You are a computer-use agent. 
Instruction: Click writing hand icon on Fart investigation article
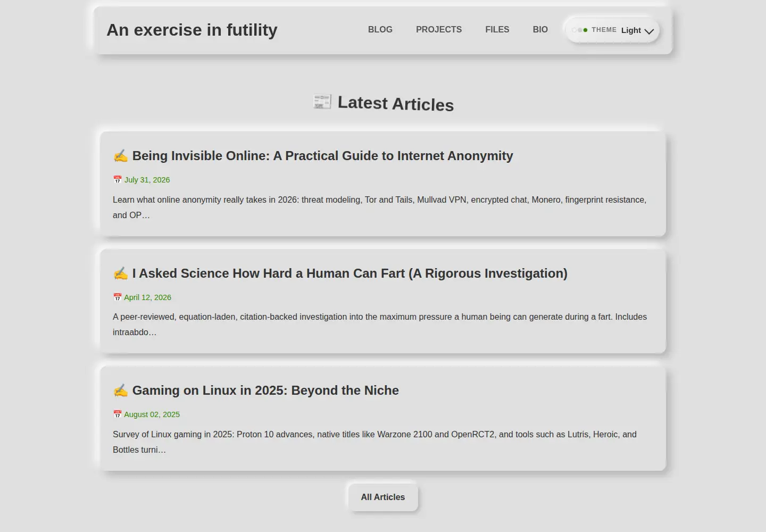pyautogui.click(x=121, y=273)
